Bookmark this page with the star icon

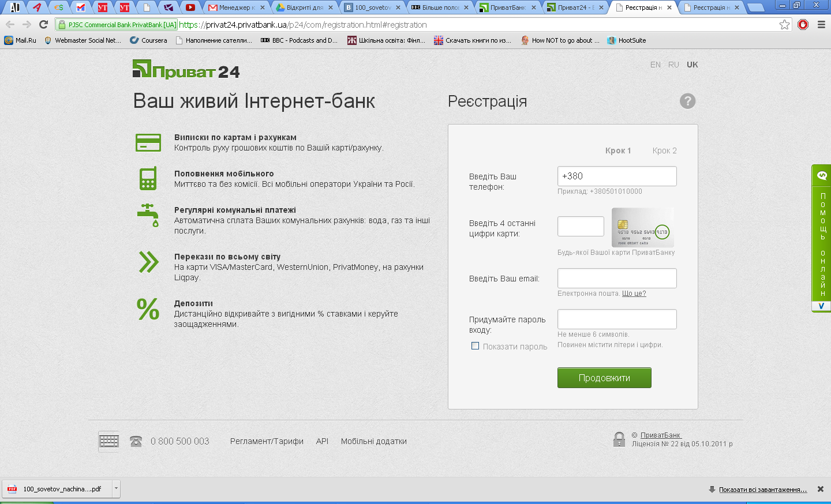[784, 24]
